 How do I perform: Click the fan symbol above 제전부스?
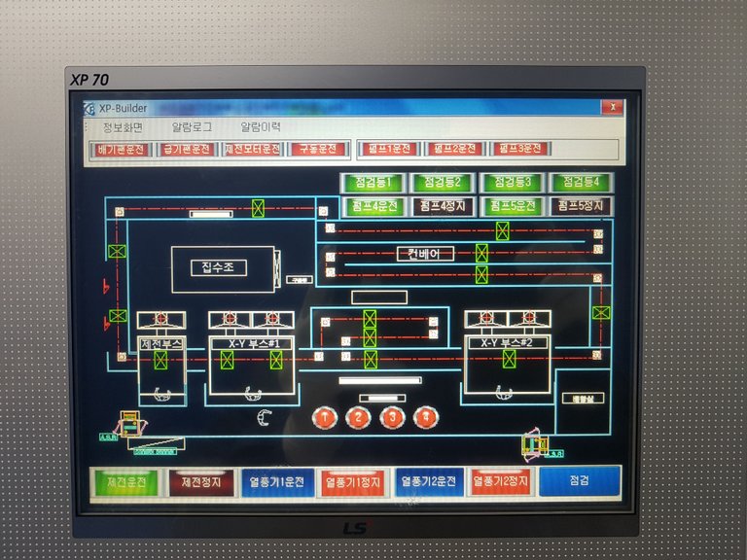tap(161, 319)
